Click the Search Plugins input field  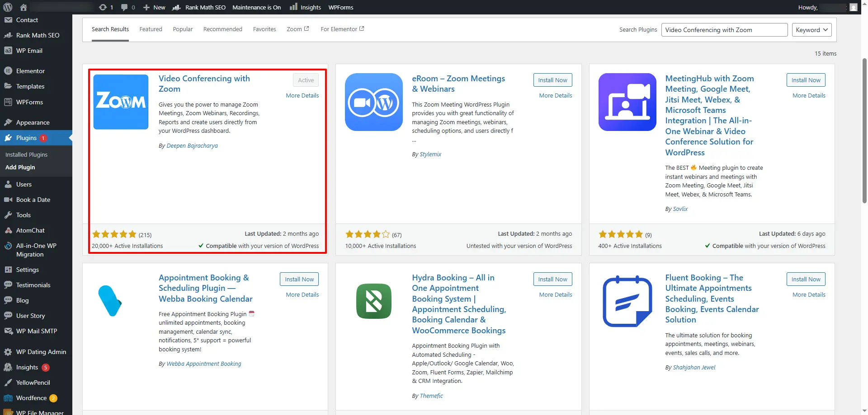pyautogui.click(x=724, y=30)
